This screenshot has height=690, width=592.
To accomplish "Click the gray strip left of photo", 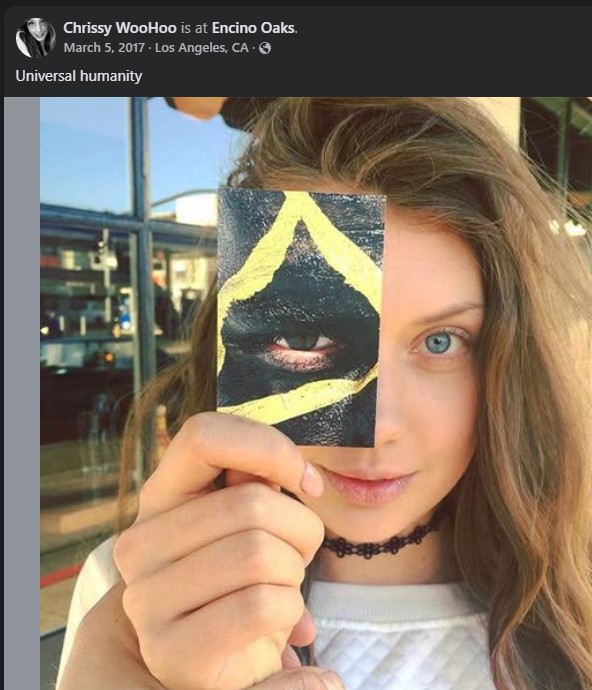I will point(22,393).
